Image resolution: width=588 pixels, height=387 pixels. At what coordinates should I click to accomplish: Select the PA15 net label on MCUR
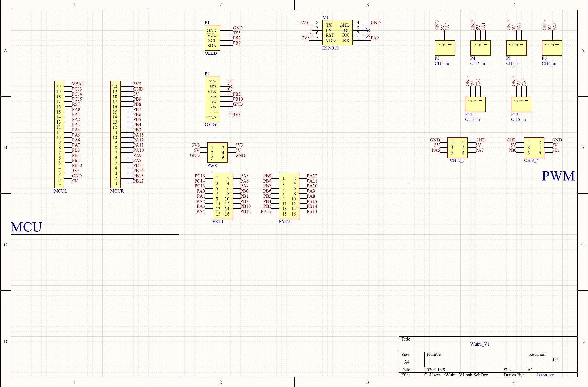138,135
